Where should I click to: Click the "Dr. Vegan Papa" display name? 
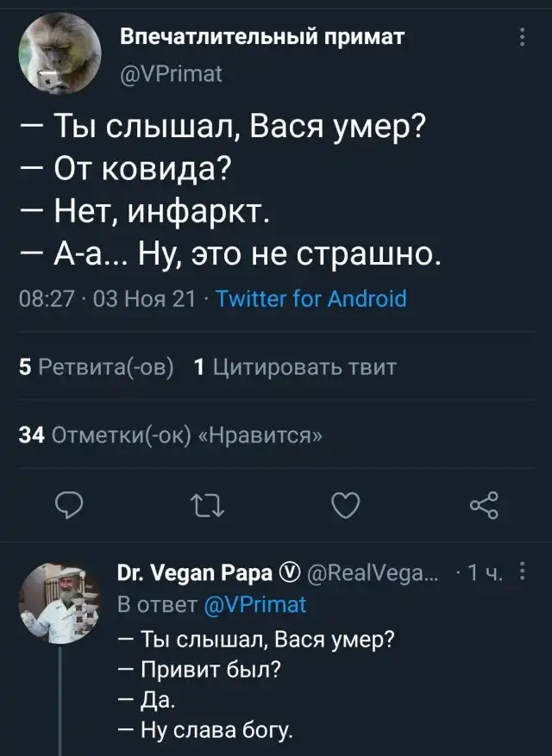192,572
